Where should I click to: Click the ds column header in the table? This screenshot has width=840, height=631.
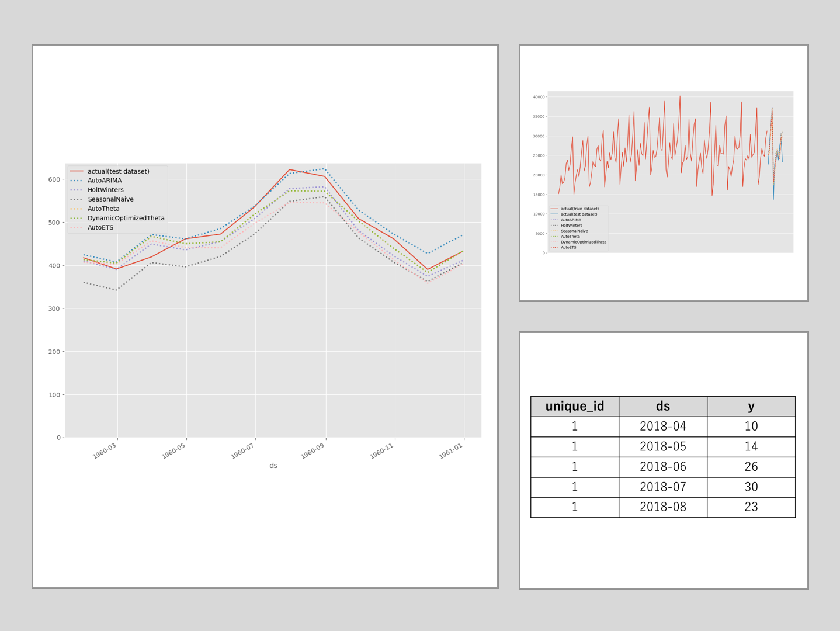tap(662, 407)
